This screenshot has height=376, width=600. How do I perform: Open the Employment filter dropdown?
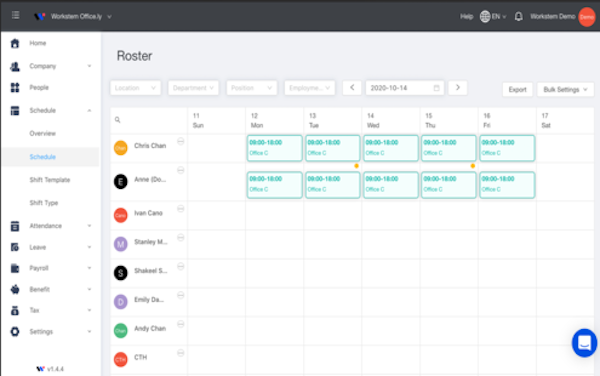pos(310,88)
